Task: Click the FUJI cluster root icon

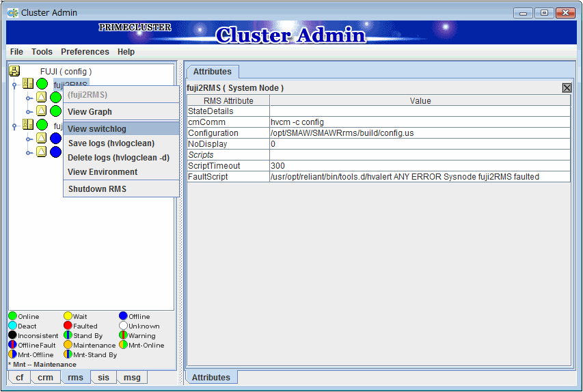Action: [x=14, y=70]
